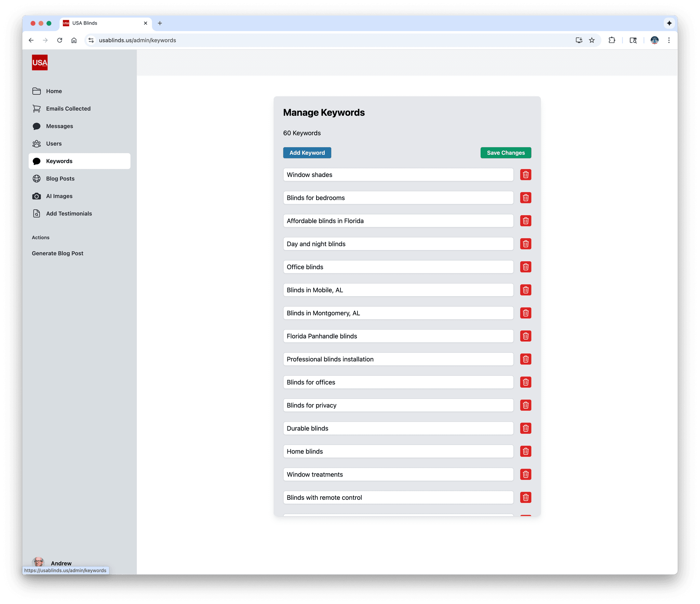The height and width of the screenshot is (604, 700).
Task: Navigate to Add Testimonials
Action: [x=69, y=214]
